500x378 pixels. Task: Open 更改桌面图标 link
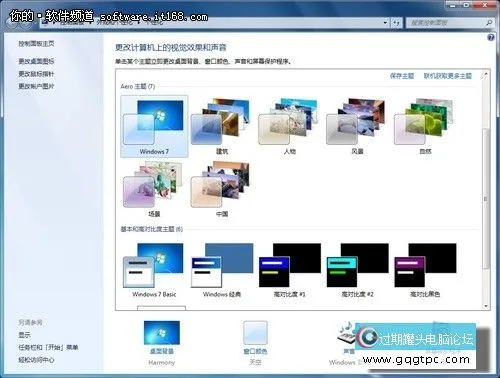[36, 61]
